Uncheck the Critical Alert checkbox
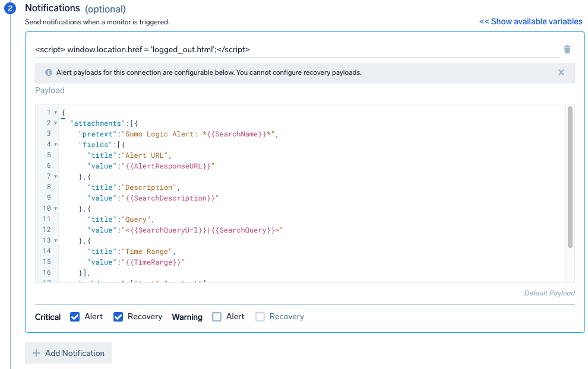588x369 pixels. [x=75, y=317]
